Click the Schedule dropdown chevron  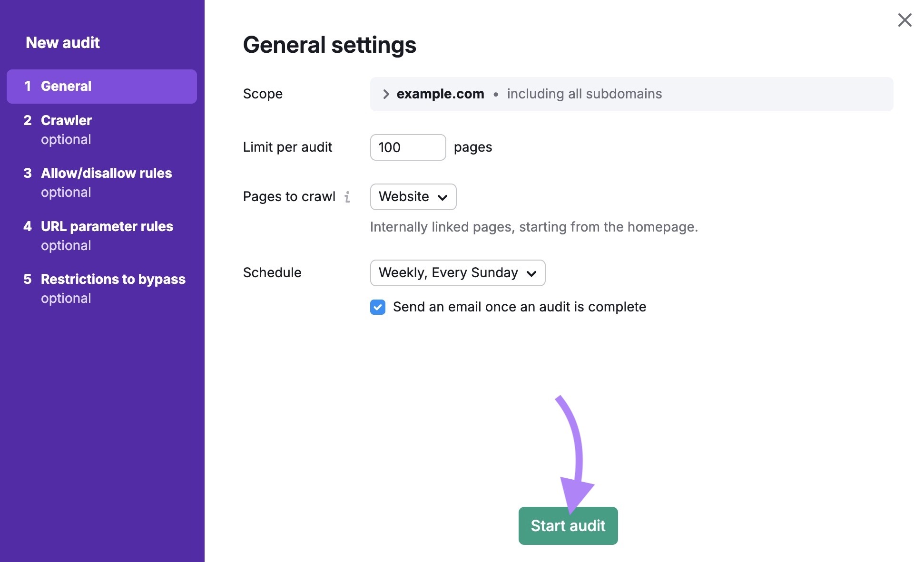click(x=532, y=273)
